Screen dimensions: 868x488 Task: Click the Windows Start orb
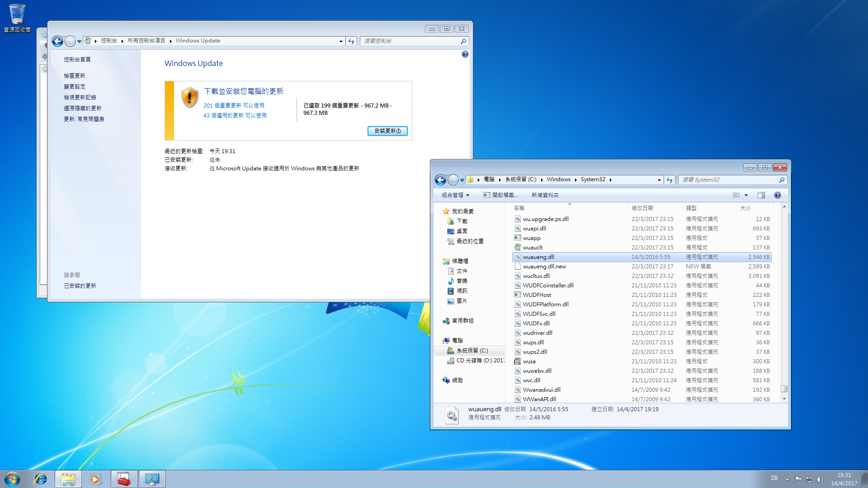tap(12, 479)
